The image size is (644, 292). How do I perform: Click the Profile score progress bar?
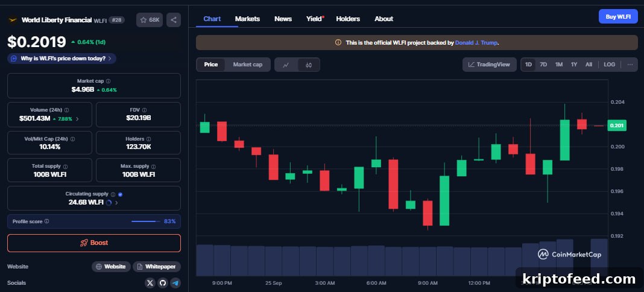(x=146, y=221)
